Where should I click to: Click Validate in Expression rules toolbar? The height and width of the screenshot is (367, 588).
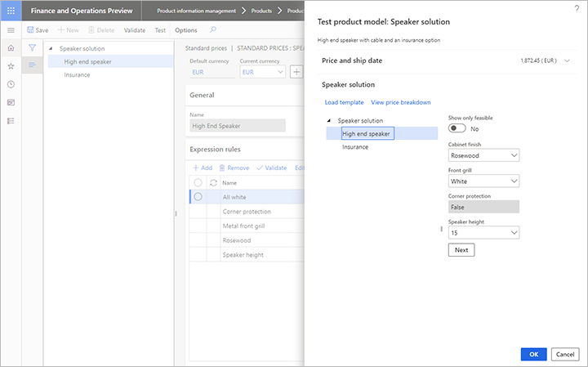pyautogui.click(x=272, y=168)
